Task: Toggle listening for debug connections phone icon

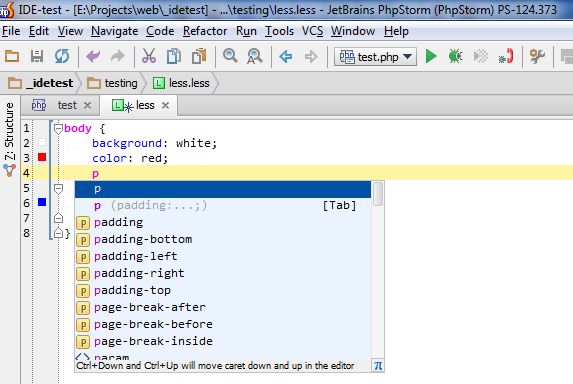Action: coord(506,56)
